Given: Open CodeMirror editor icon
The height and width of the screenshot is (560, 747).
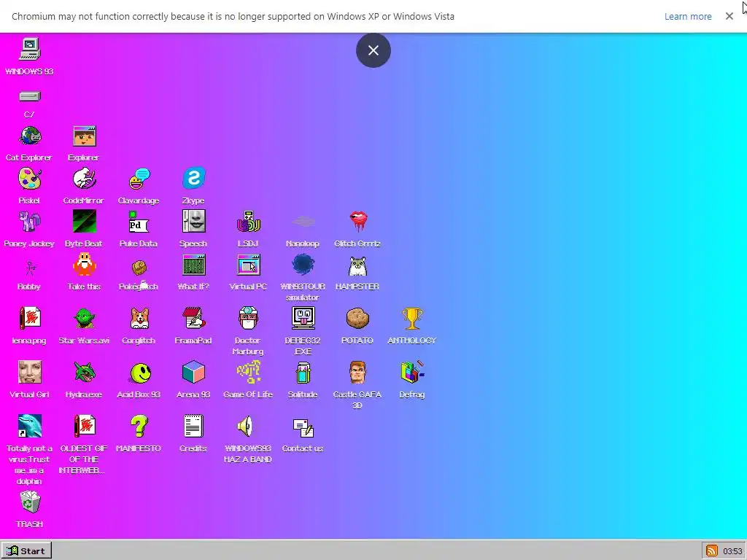Looking at the screenshot, I should (85, 179).
